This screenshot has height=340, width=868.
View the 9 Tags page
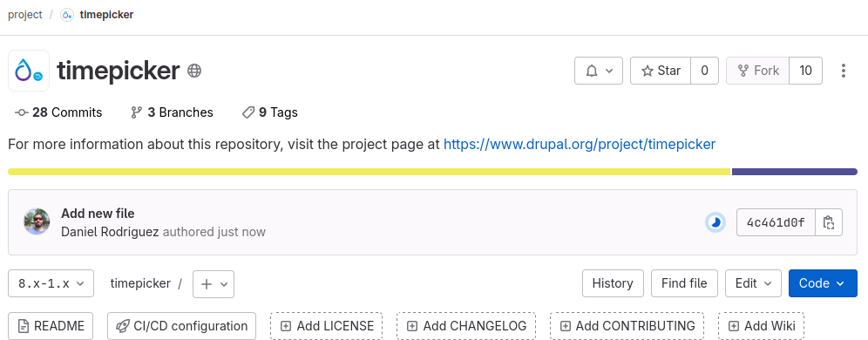(x=270, y=112)
